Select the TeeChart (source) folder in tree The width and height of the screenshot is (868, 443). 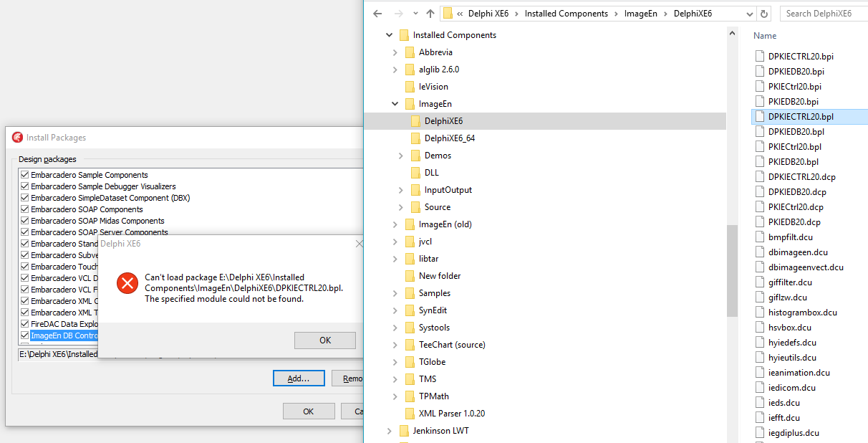[452, 345]
